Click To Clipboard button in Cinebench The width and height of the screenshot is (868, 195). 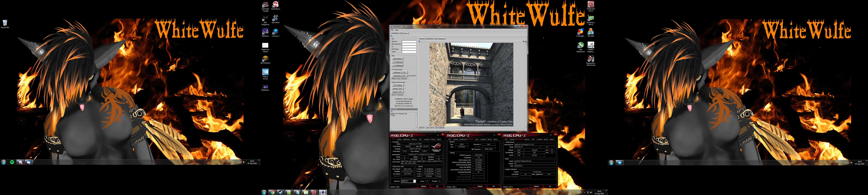pyautogui.click(x=397, y=62)
